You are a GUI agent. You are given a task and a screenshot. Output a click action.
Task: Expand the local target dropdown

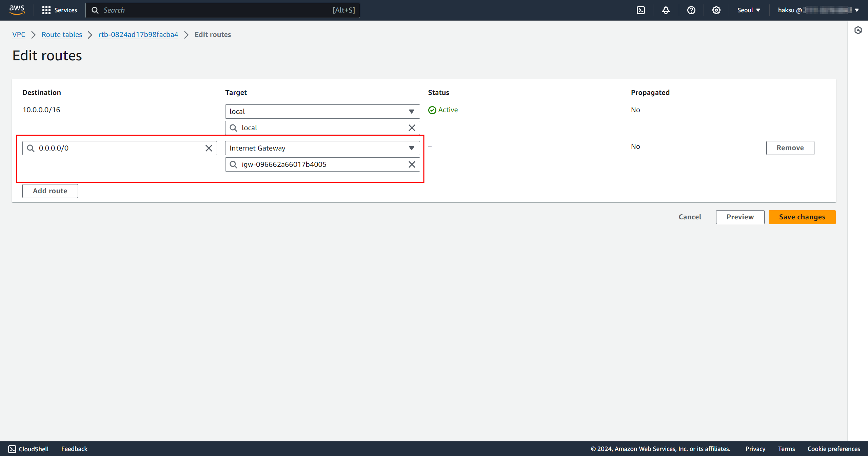322,112
